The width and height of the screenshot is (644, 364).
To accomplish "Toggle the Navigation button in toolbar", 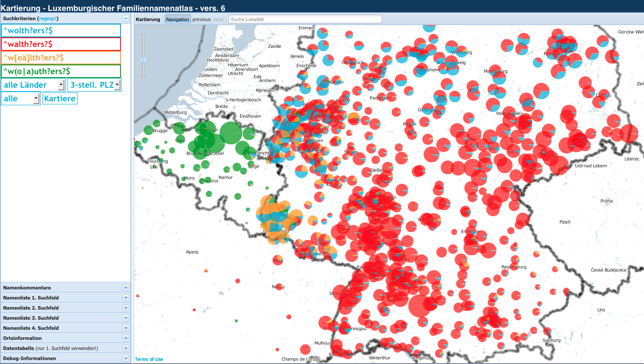I will click(177, 19).
